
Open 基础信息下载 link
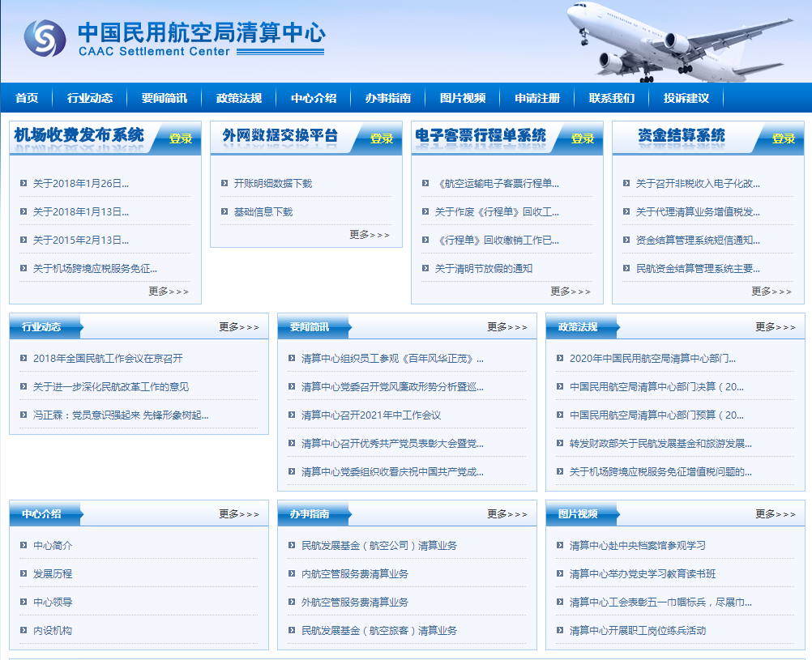(x=263, y=211)
